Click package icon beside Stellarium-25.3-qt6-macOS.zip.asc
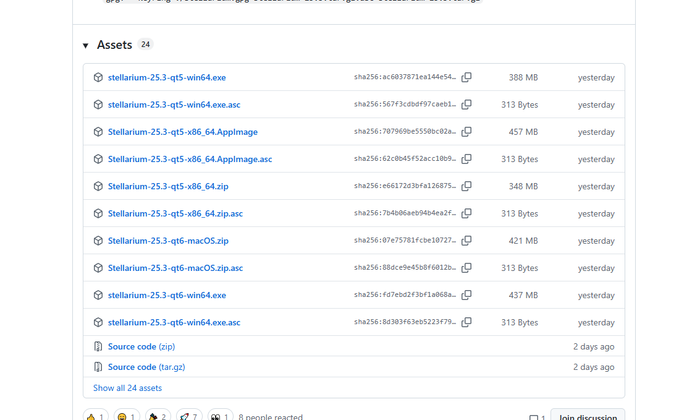Viewport: 700px width, 420px height. click(98, 268)
